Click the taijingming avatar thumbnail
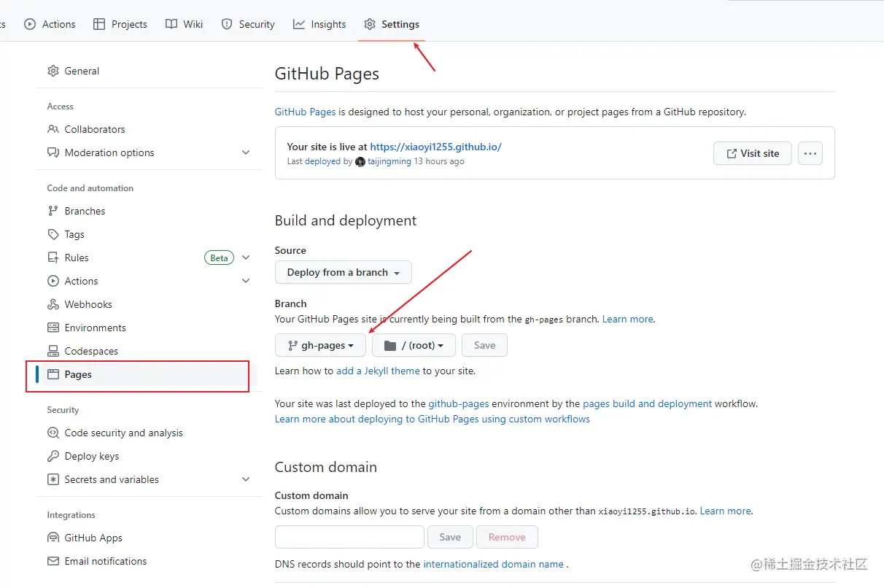 (360, 162)
